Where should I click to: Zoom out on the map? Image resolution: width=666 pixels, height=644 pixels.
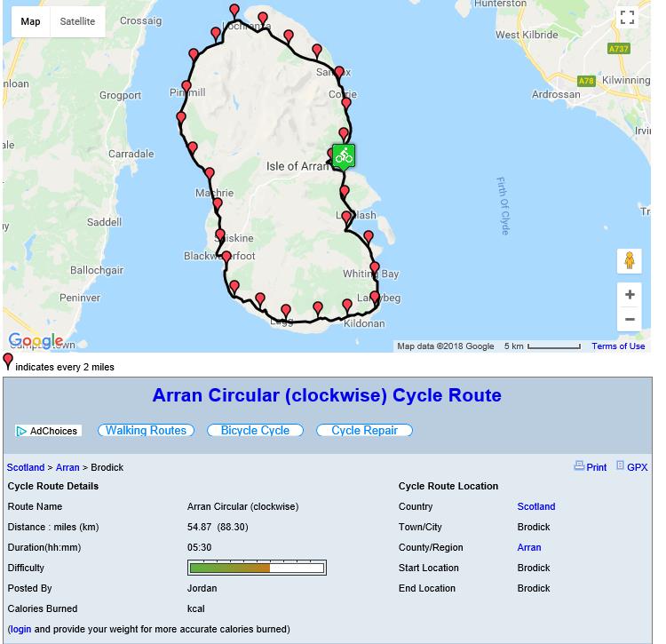click(x=629, y=320)
